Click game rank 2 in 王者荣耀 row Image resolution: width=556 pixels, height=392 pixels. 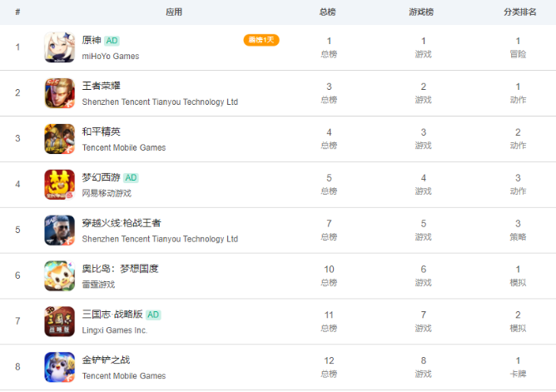coord(424,87)
